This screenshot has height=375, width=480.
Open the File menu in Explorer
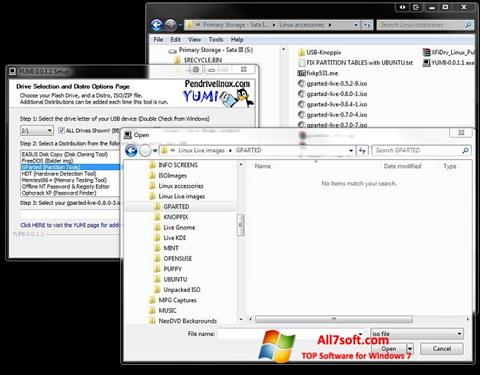[158, 39]
